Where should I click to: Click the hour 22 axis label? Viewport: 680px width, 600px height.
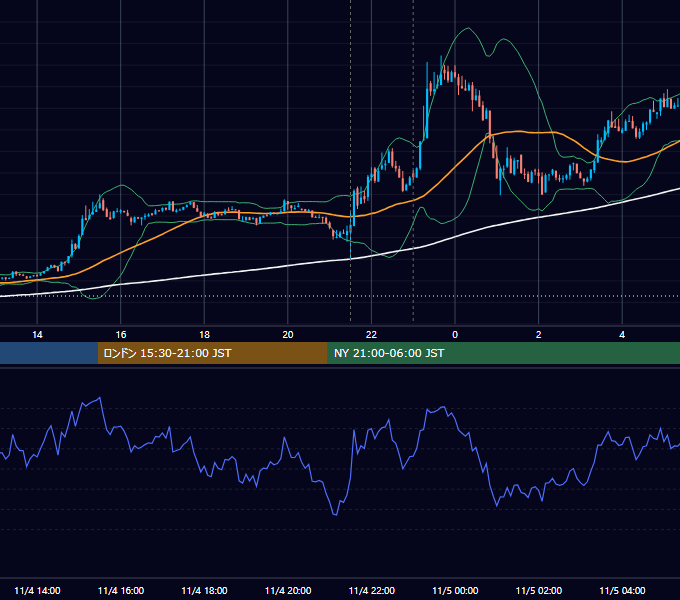pyautogui.click(x=372, y=335)
